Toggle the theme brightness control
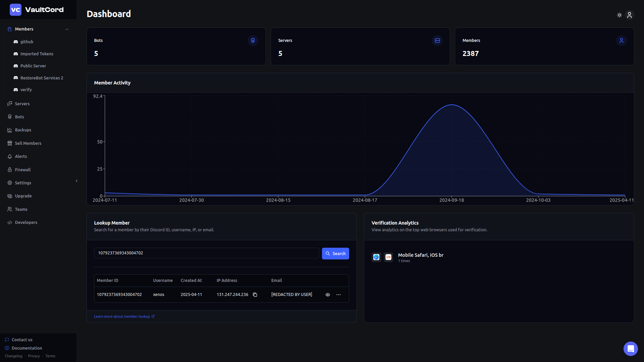This screenshot has width=644, height=362. pos(619,15)
